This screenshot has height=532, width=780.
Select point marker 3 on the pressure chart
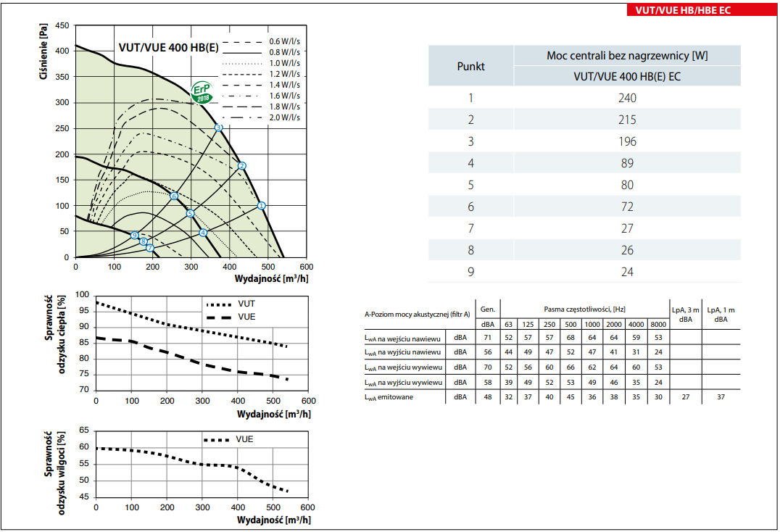point(218,128)
